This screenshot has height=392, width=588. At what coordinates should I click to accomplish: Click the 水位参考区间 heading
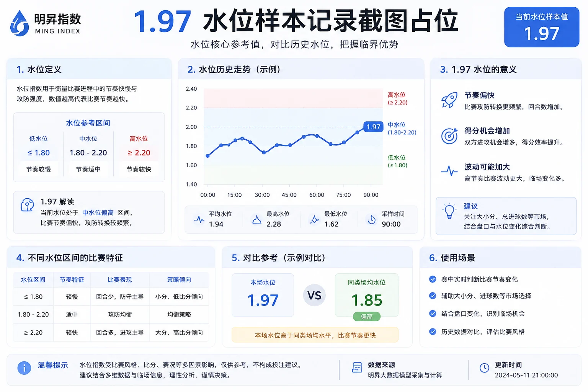coord(88,123)
